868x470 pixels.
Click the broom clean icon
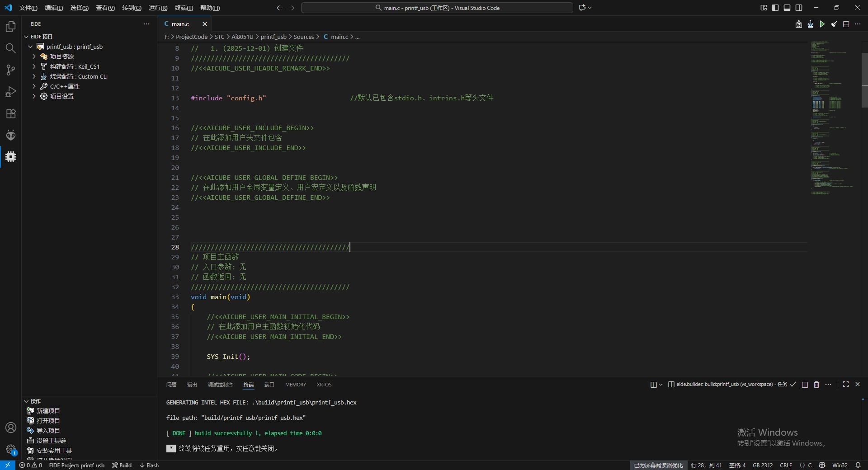point(834,24)
